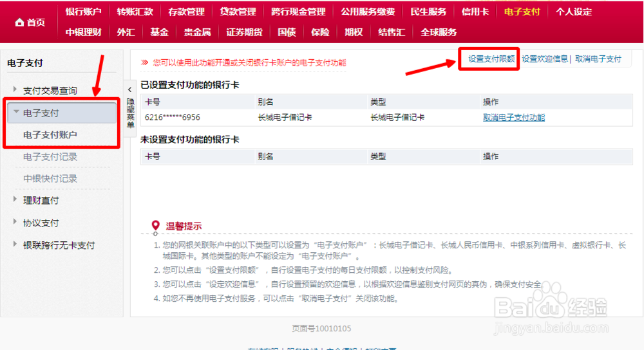This screenshot has height=350, width=644.
Task: Expand the 银联跨行无卡支付 arrow
Action: (15, 244)
